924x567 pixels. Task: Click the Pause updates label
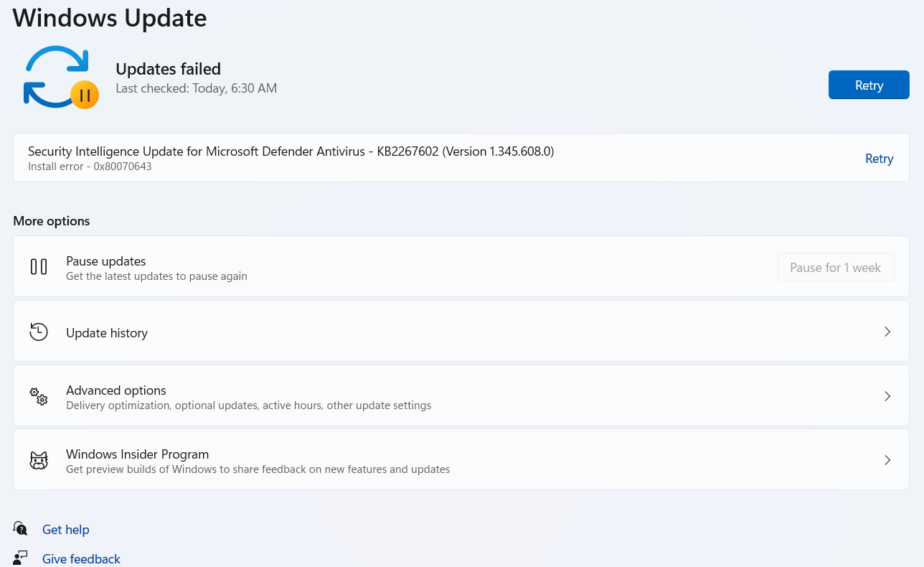click(x=106, y=261)
